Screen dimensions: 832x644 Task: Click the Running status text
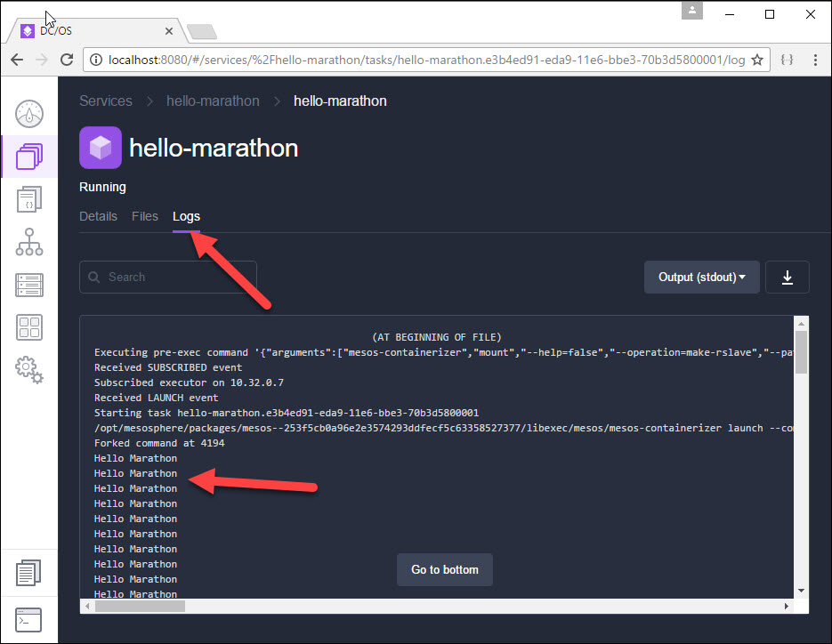[x=102, y=187]
